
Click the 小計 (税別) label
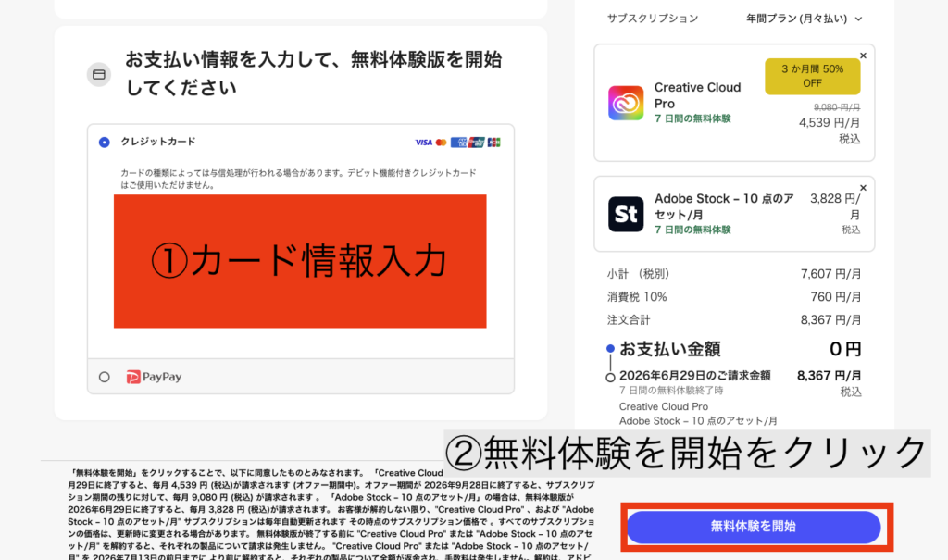coord(639,274)
